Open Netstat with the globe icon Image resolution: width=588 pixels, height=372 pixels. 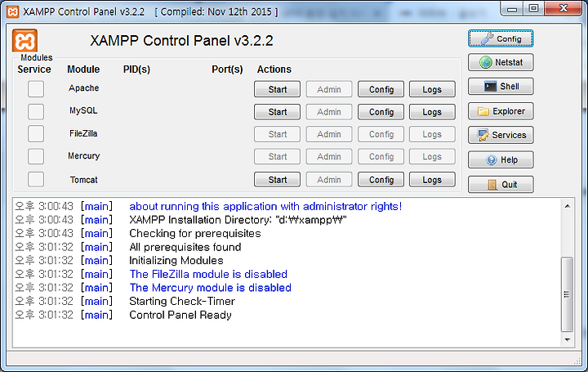point(501,62)
